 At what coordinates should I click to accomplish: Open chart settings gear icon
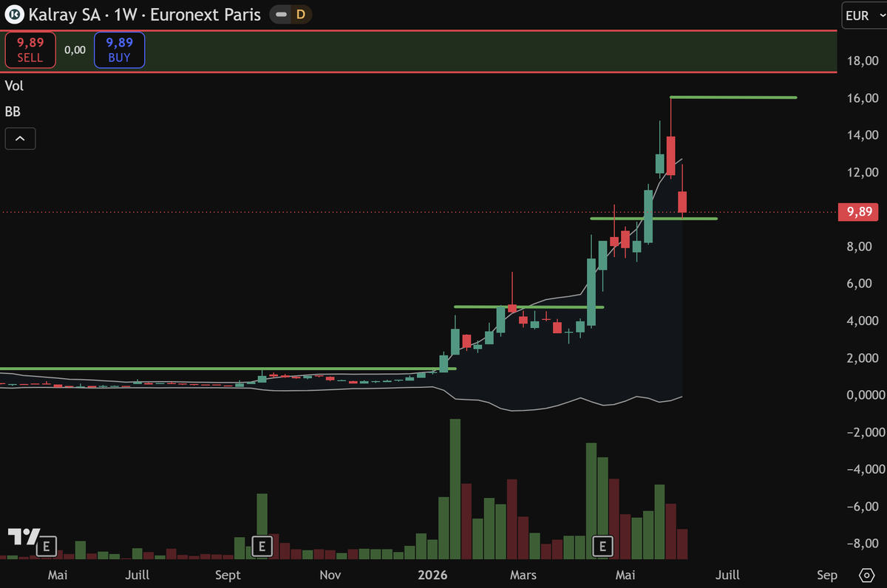pyautogui.click(x=867, y=575)
